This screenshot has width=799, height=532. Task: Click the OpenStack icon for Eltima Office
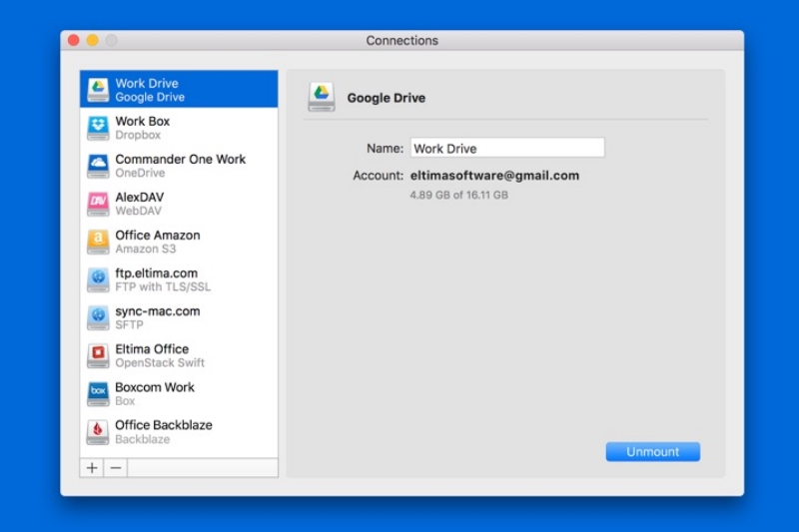pyautogui.click(x=98, y=355)
